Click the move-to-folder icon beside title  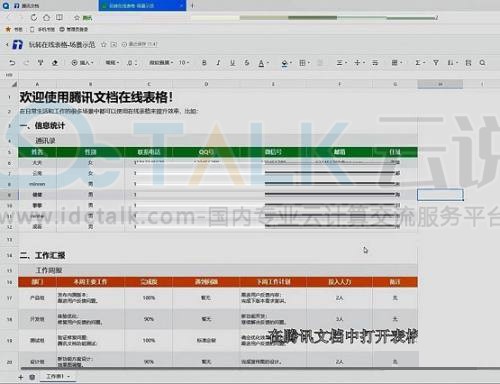point(114,44)
